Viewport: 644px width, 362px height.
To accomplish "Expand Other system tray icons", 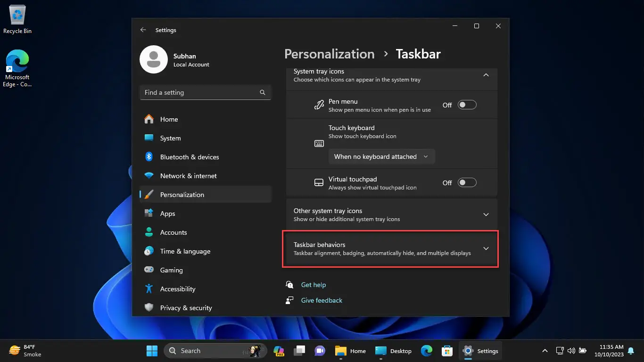I will pyautogui.click(x=392, y=214).
